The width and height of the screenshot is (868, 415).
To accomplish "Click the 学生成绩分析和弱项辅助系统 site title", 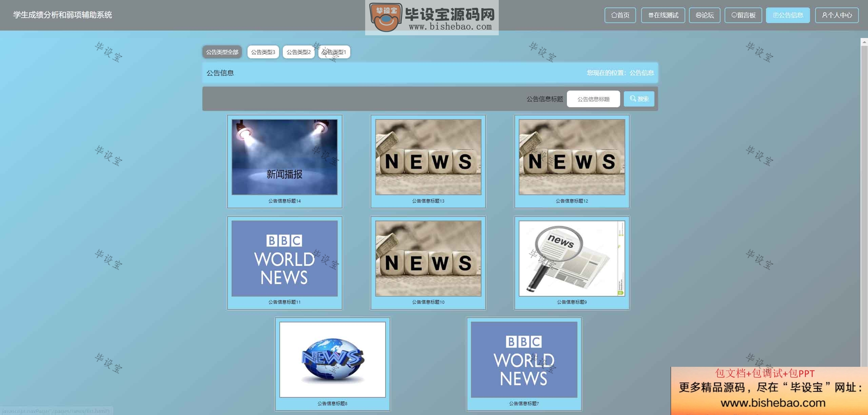I will 63,15.
